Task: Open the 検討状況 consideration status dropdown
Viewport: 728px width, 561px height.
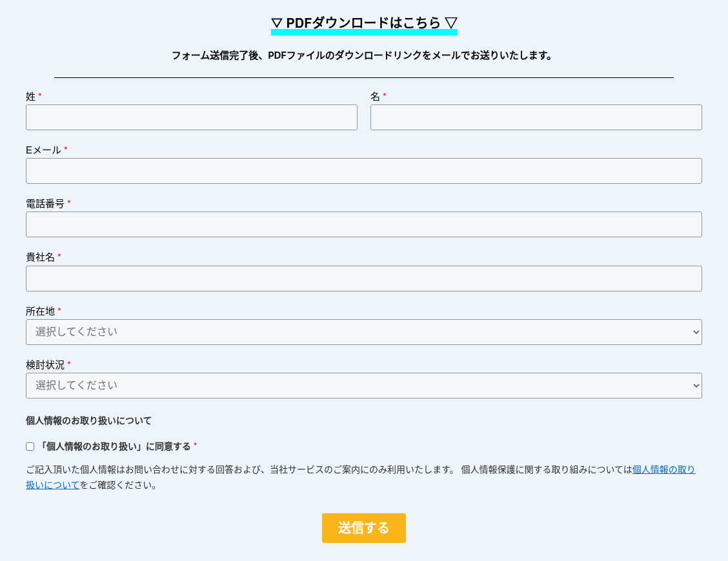Action: click(x=363, y=386)
